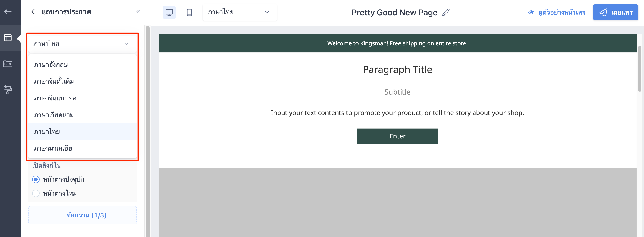Screen dimensions: 644x237
Task: Go back from แถบการประกาศ panel
Action: (33, 12)
